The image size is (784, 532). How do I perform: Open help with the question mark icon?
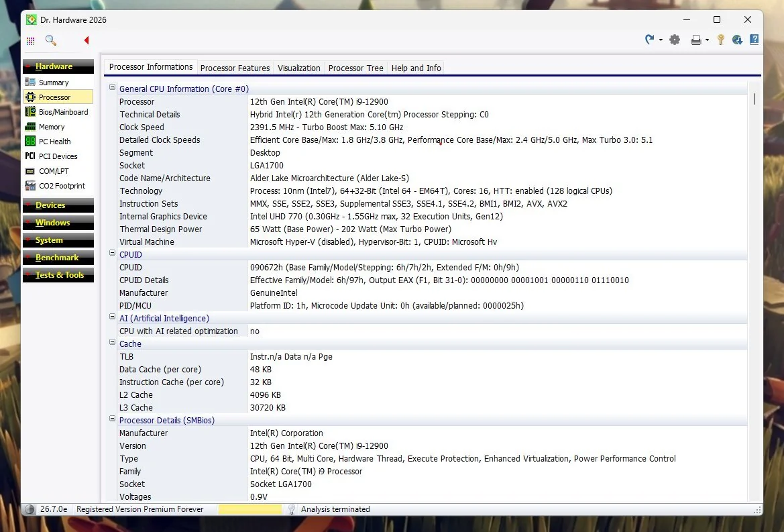[754, 40]
